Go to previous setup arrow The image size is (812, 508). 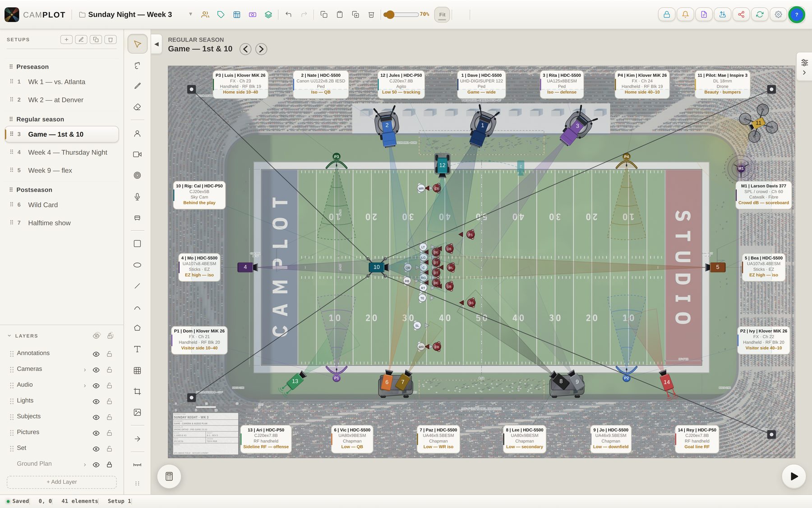coord(245,49)
